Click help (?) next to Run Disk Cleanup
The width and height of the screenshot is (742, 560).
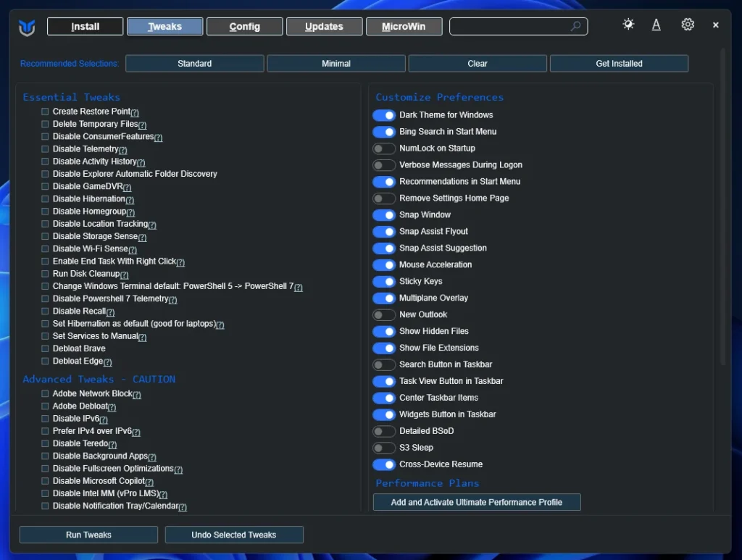(125, 275)
